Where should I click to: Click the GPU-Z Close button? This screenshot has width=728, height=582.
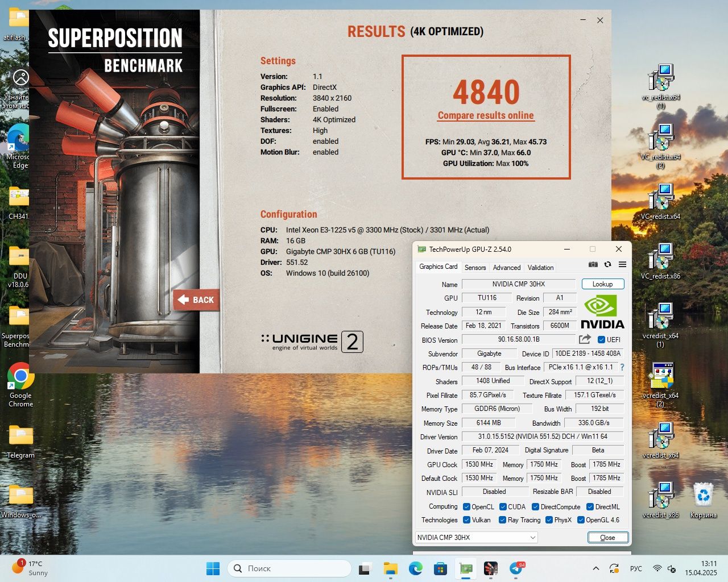[x=607, y=537]
